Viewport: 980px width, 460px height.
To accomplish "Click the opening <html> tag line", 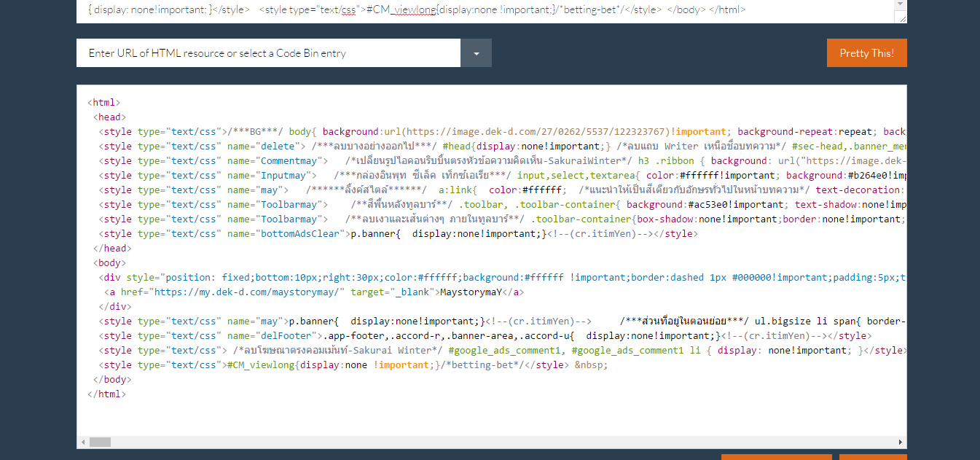I will pyautogui.click(x=103, y=103).
